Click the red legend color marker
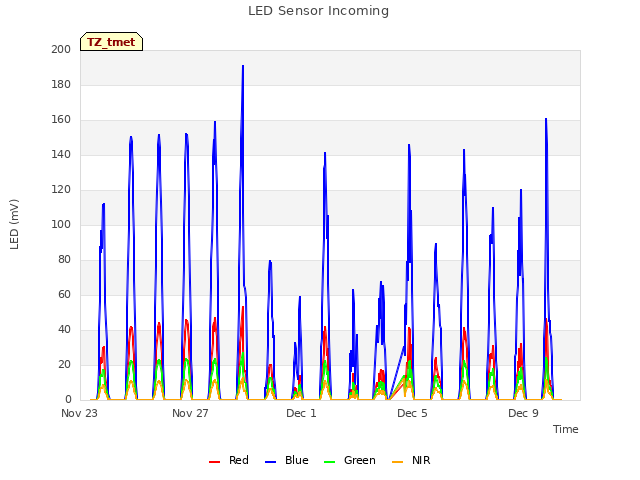This screenshot has width=640, height=480. [215, 462]
